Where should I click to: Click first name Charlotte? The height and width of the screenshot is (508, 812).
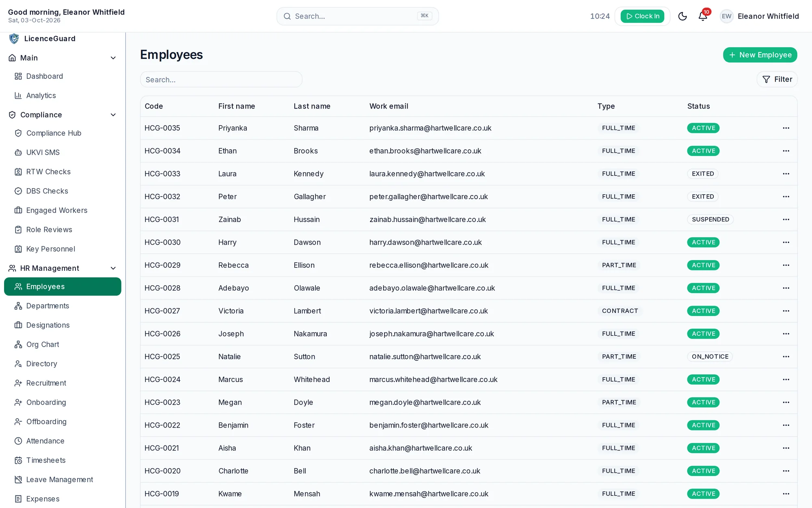(x=233, y=471)
